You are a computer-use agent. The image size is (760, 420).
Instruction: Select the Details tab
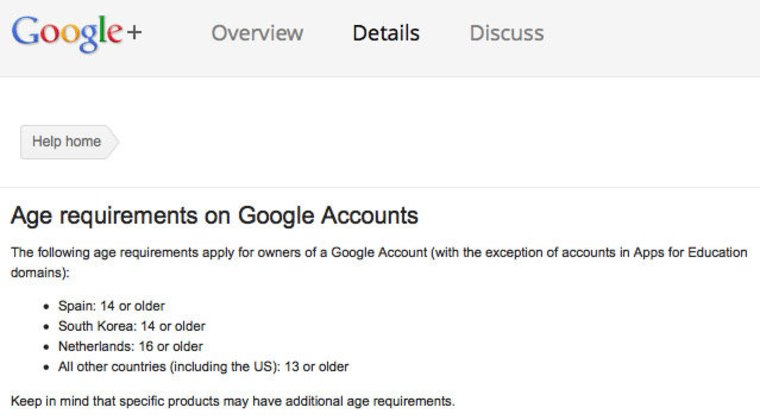pyautogui.click(x=386, y=33)
